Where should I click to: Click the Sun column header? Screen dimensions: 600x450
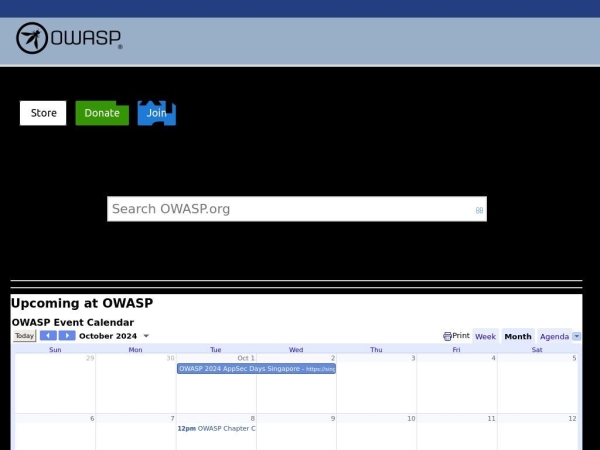[55, 350]
